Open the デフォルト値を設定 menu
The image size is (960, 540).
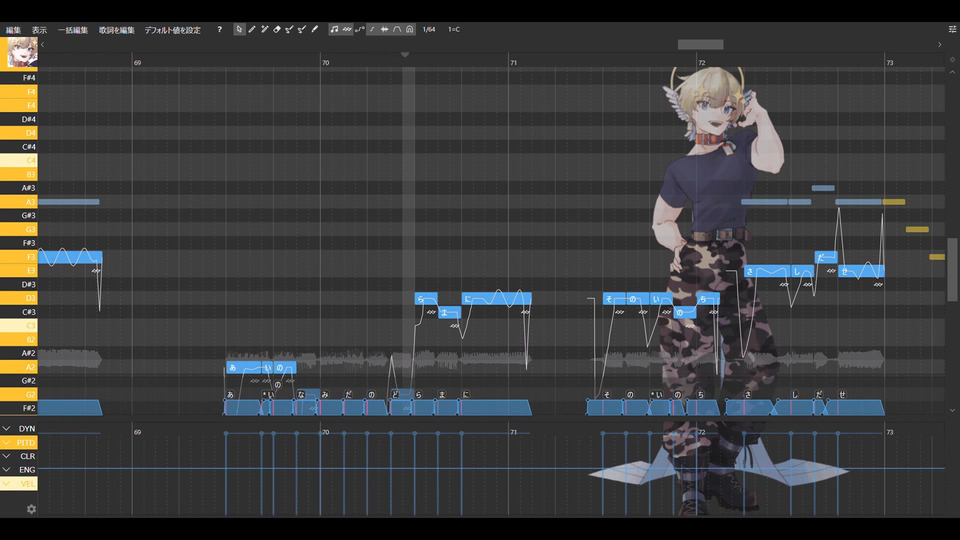(173, 30)
